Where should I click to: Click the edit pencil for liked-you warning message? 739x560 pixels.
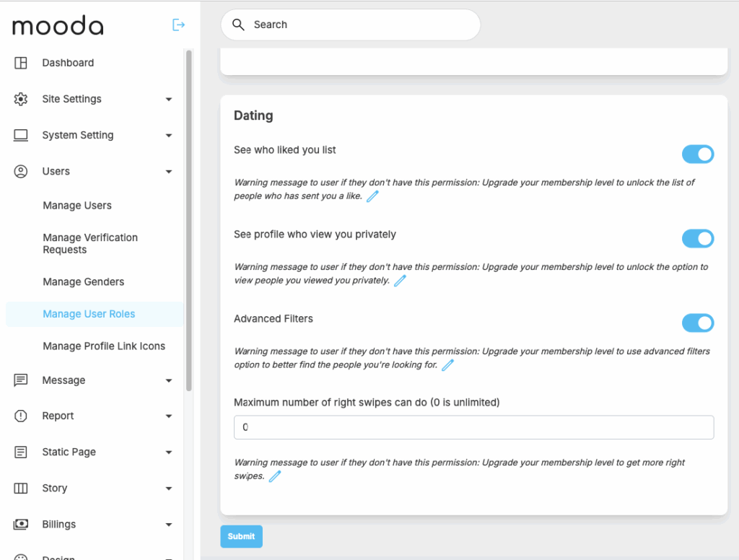point(372,196)
